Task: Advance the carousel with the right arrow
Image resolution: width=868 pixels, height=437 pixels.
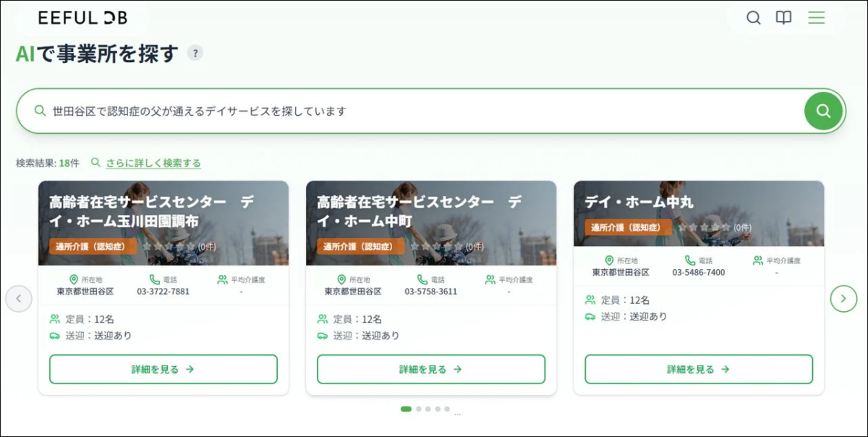Action: tap(843, 297)
